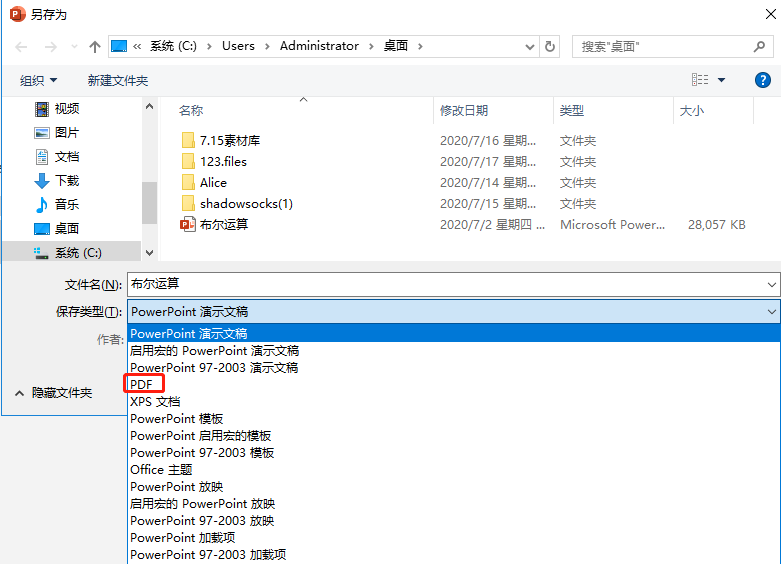Choose PowerPoint 模板 as save type
This screenshot has width=781, height=564.
[x=454, y=419]
